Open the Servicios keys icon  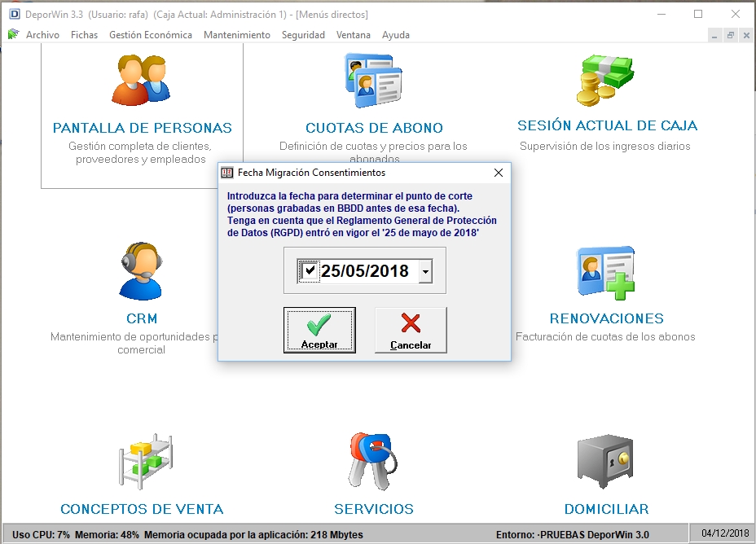pos(373,461)
